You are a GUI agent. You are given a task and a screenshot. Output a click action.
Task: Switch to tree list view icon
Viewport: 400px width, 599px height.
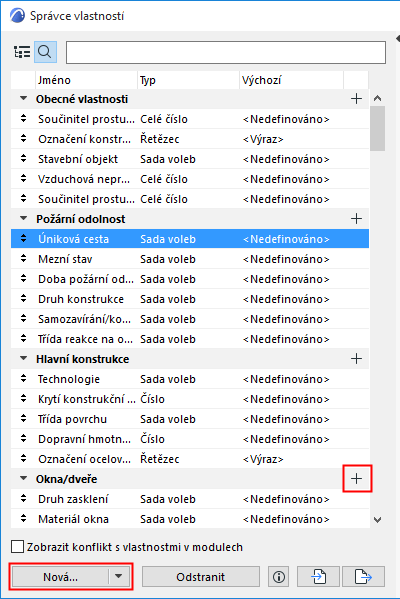point(22,52)
